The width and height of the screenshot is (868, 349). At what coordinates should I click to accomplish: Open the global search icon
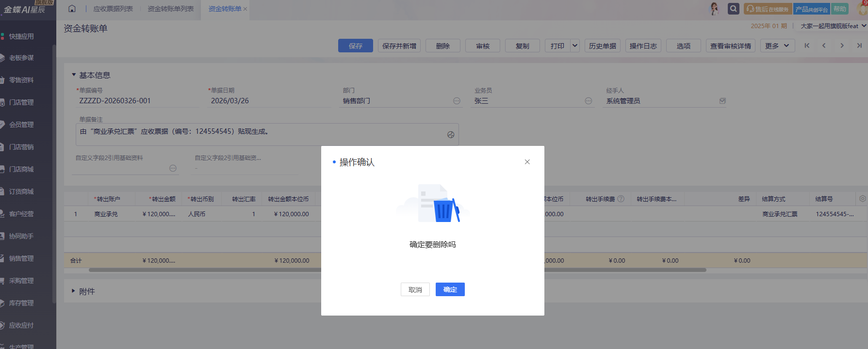click(x=734, y=9)
